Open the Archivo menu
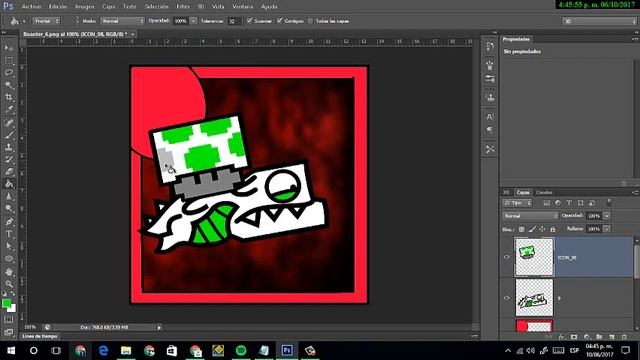Screen dimensions: 640x360 31,7
